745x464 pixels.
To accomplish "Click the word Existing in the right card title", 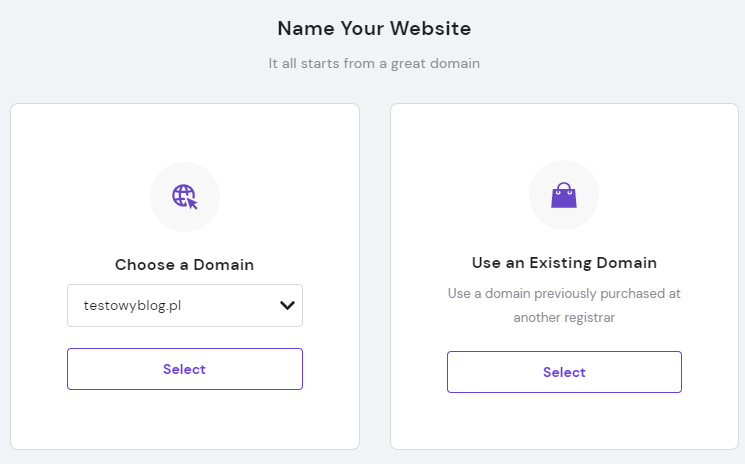I will (561, 263).
